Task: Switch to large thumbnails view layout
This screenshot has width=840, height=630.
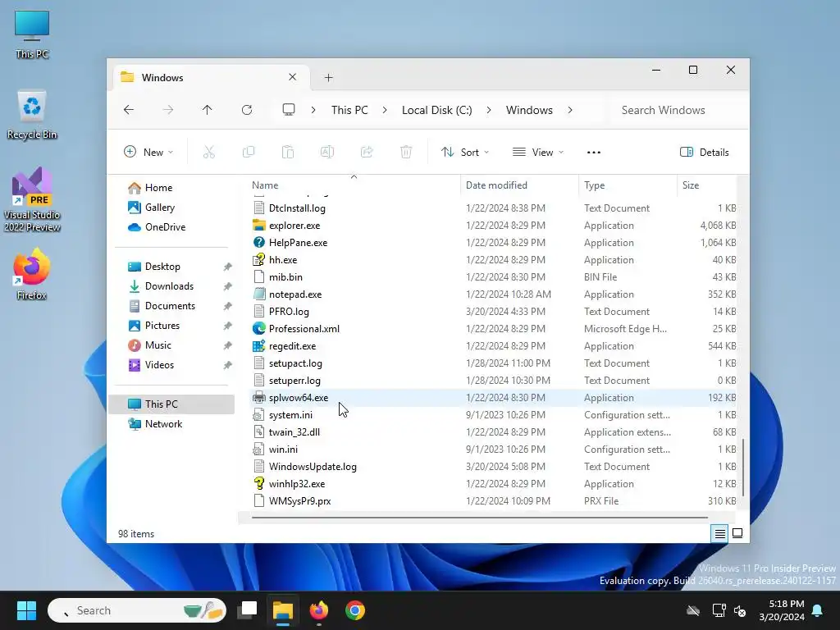Action: tap(737, 533)
